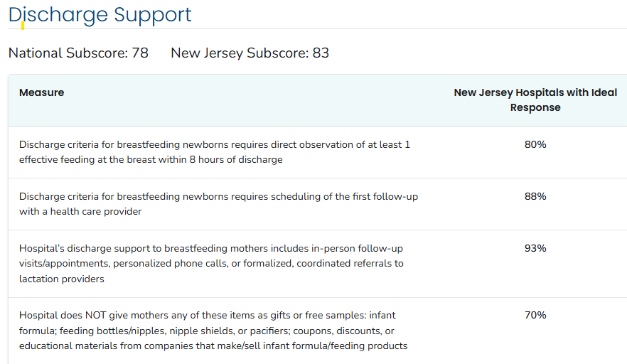Viewport: 627px width, 364px height.
Task: Click the 70% ideal response value
Action: pos(535,315)
